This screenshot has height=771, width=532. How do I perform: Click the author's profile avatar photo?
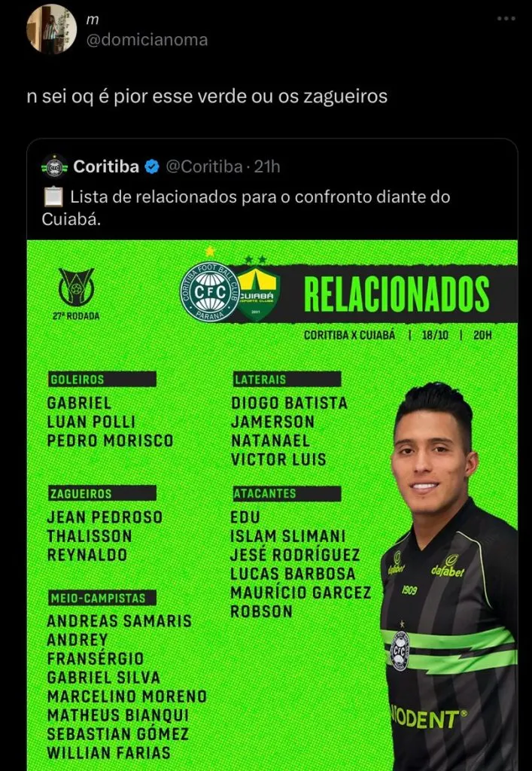coord(51,29)
